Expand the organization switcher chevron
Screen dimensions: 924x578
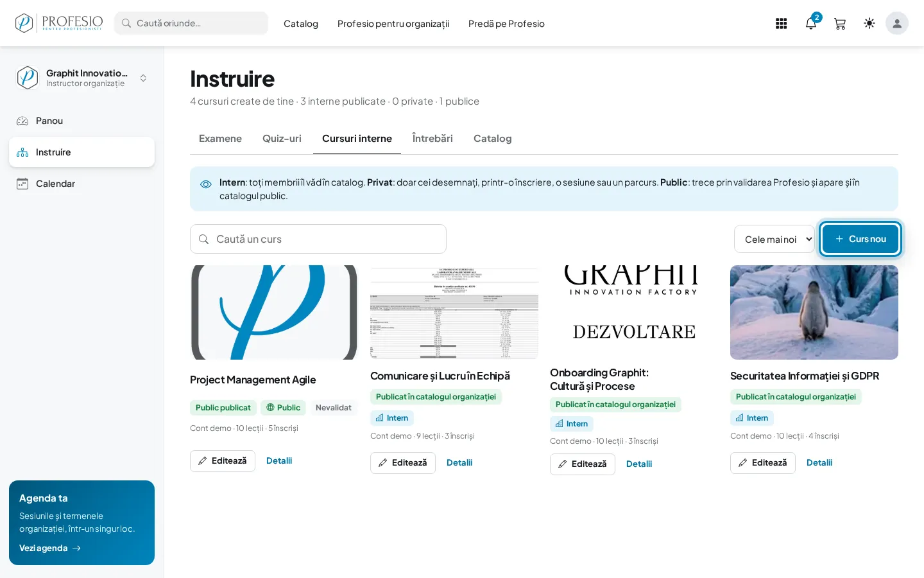143,78
